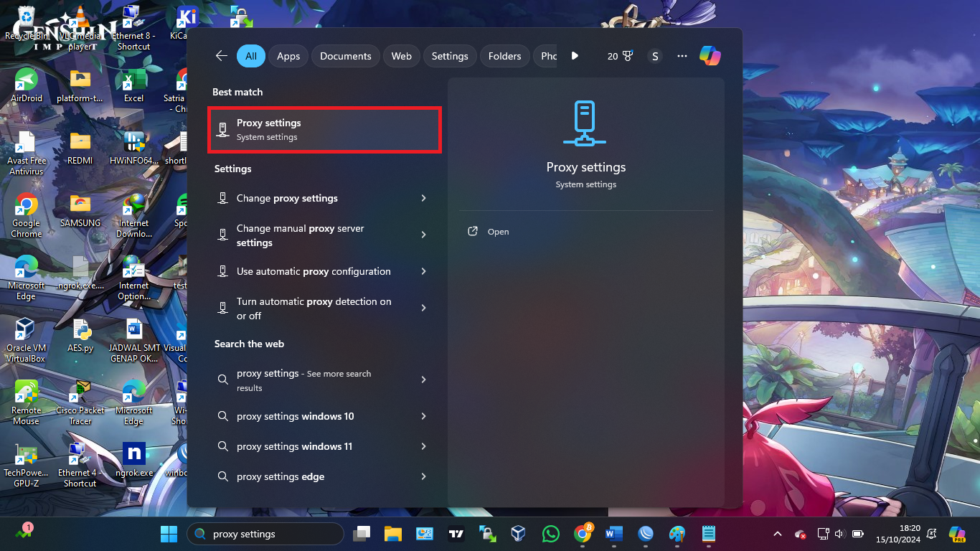This screenshot has height=551, width=980.
Task: Open Microsoft Word from the taskbar
Action: coord(613,534)
